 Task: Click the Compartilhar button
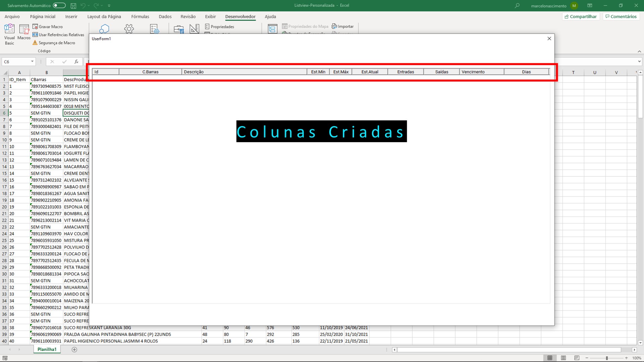pos(581,16)
